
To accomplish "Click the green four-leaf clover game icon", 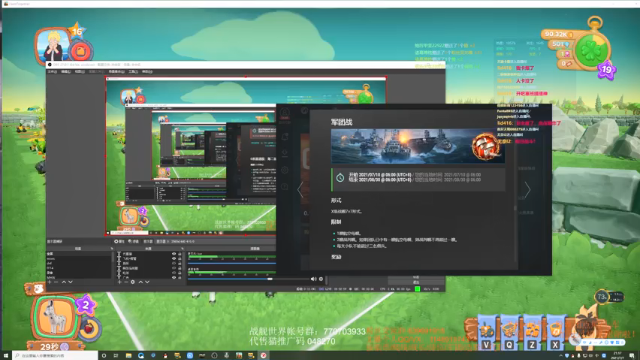I will 592,51.
